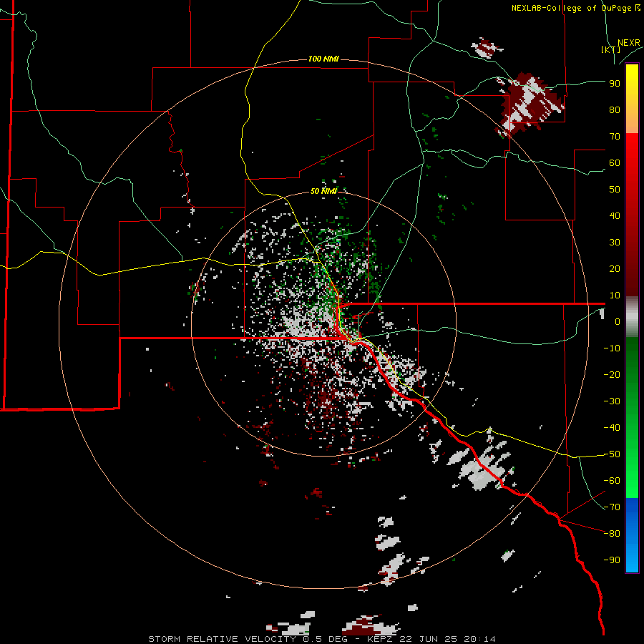Click the -50 value on the velocity scale
644x644 pixels.
click(x=612, y=454)
